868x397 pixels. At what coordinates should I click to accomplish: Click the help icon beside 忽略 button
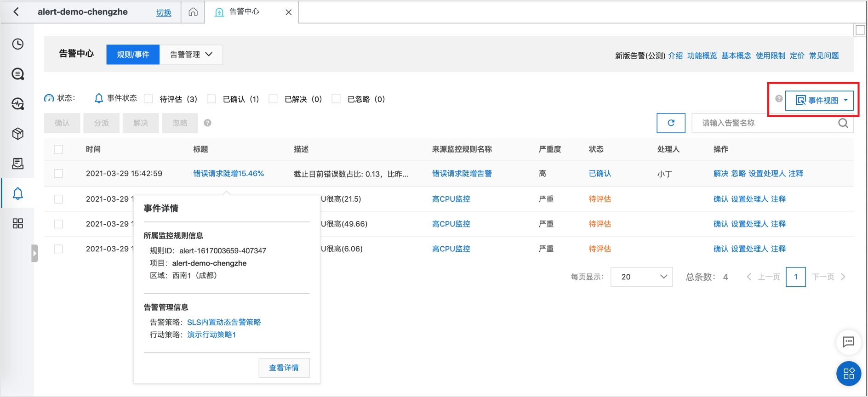[x=207, y=123]
